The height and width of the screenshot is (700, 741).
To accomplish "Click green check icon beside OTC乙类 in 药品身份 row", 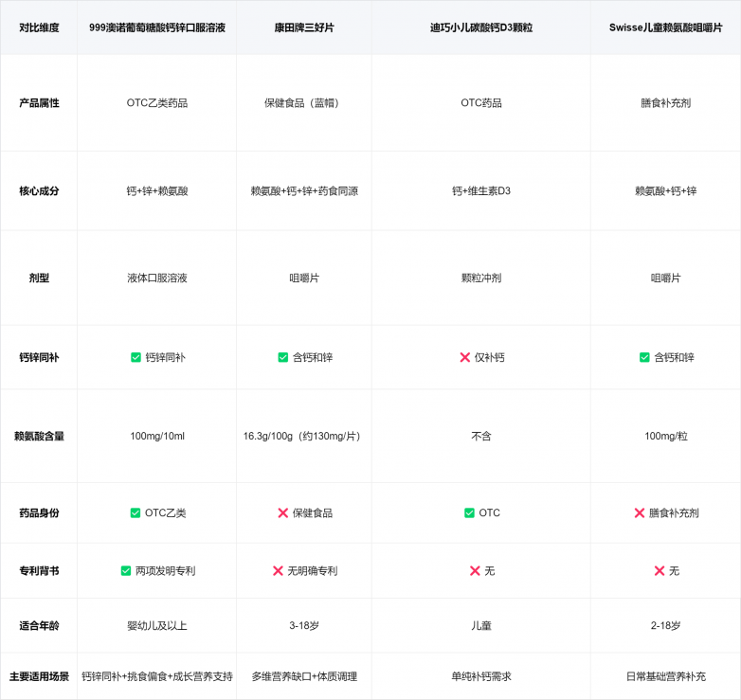I will pos(136,513).
